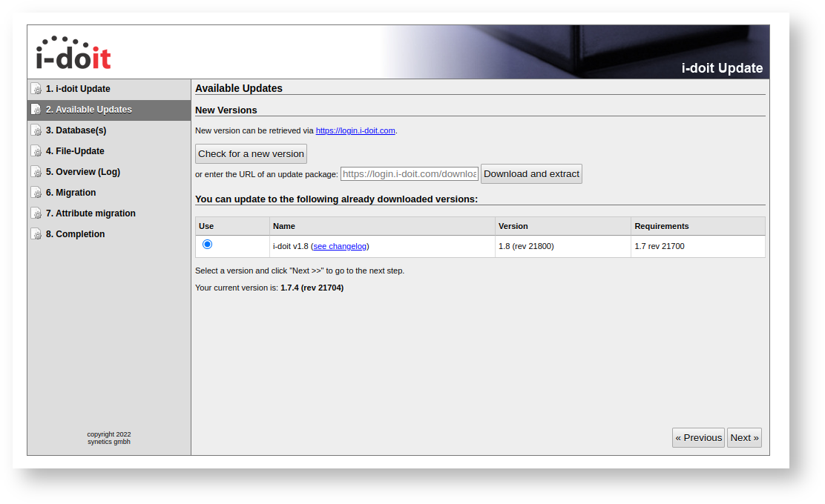Go to step '6. Migration'

pos(109,193)
